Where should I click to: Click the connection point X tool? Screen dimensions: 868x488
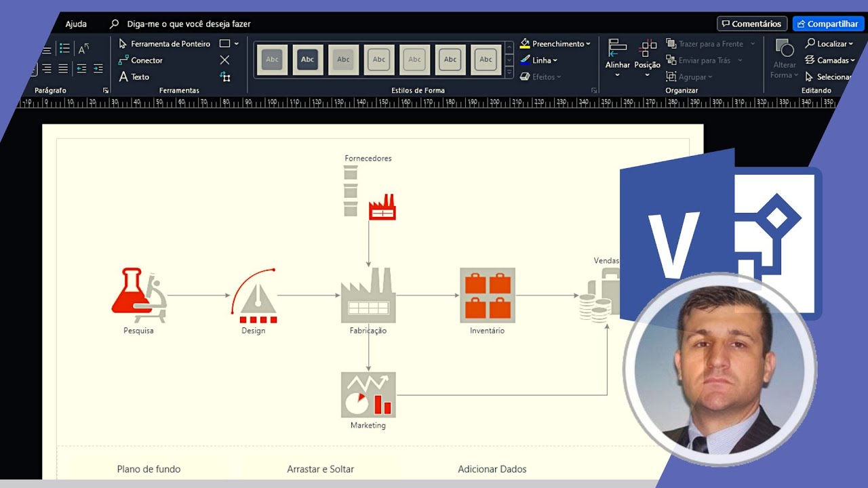225,60
